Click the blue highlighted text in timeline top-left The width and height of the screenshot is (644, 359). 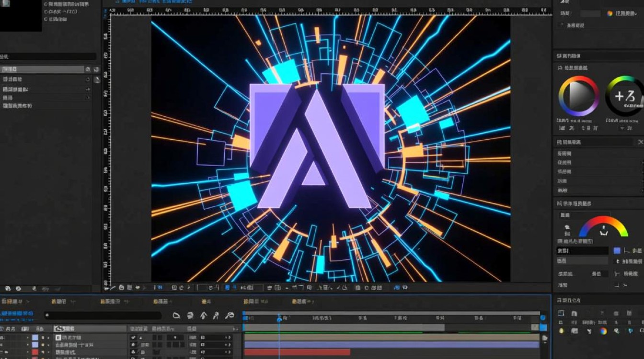17,314
